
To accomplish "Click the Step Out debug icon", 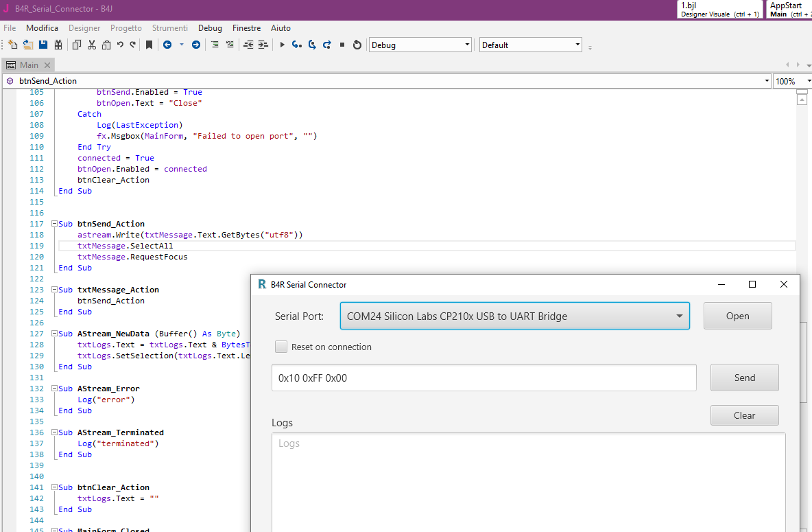I will tap(326, 45).
